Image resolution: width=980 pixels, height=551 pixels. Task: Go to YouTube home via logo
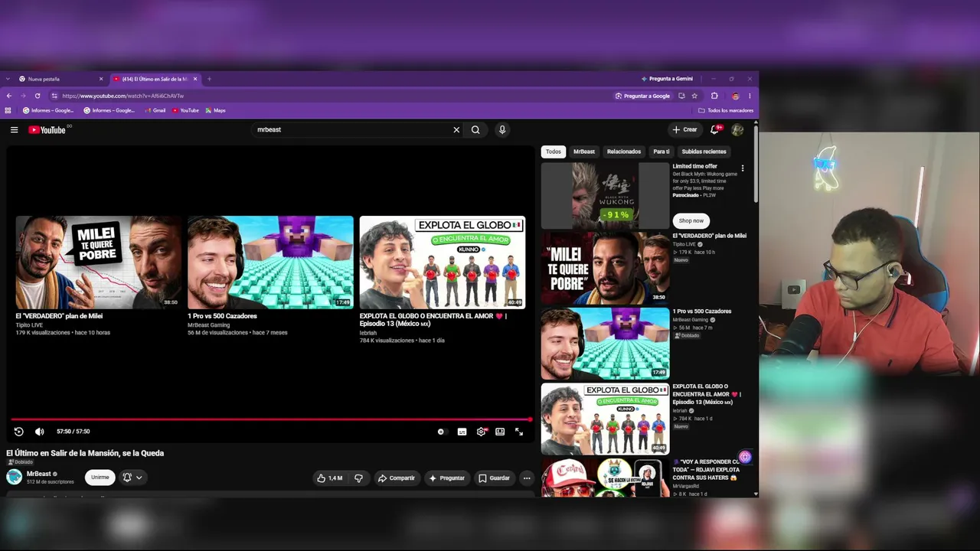[47, 130]
